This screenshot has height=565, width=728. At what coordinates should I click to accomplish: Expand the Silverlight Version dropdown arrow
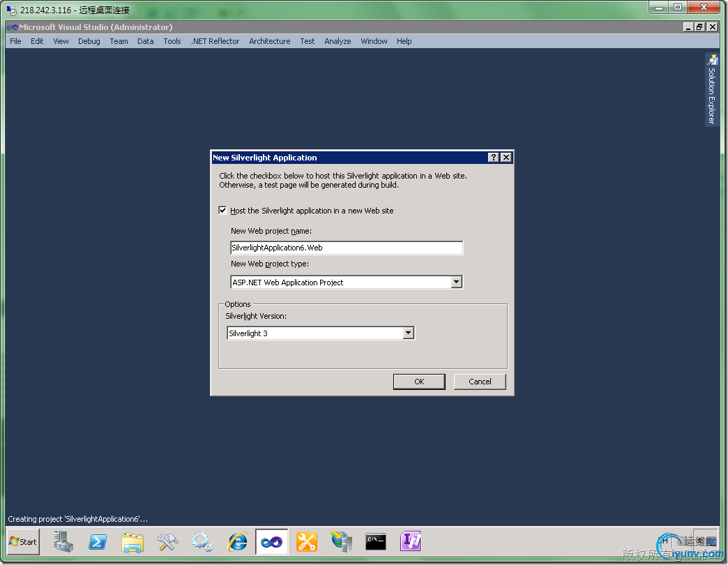pos(409,333)
